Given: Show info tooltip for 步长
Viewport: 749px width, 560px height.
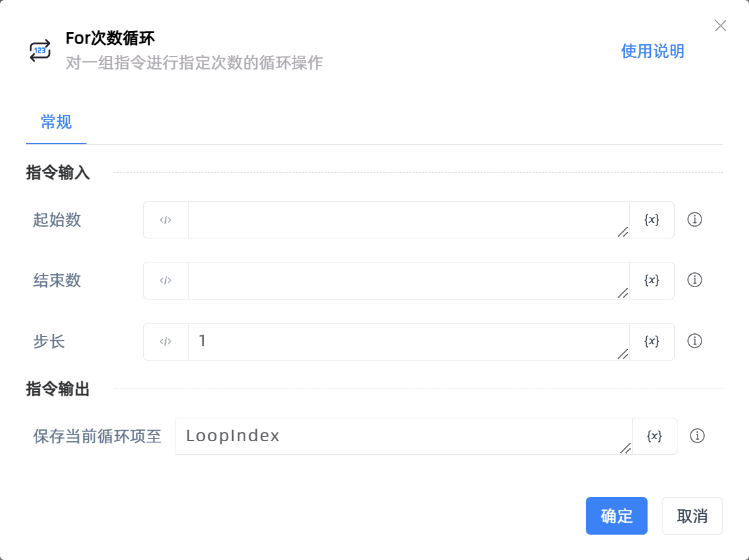Looking at the screenshot, I should tap(694, 341).
